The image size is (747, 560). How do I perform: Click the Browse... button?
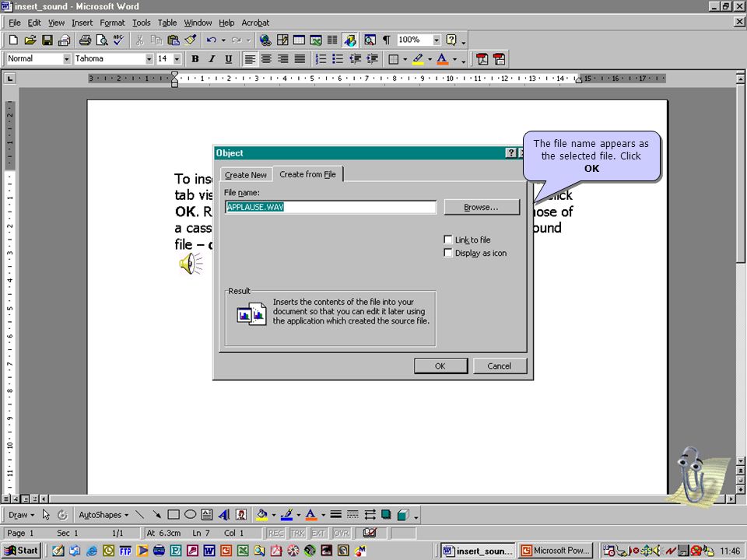(x=481, y=207)
